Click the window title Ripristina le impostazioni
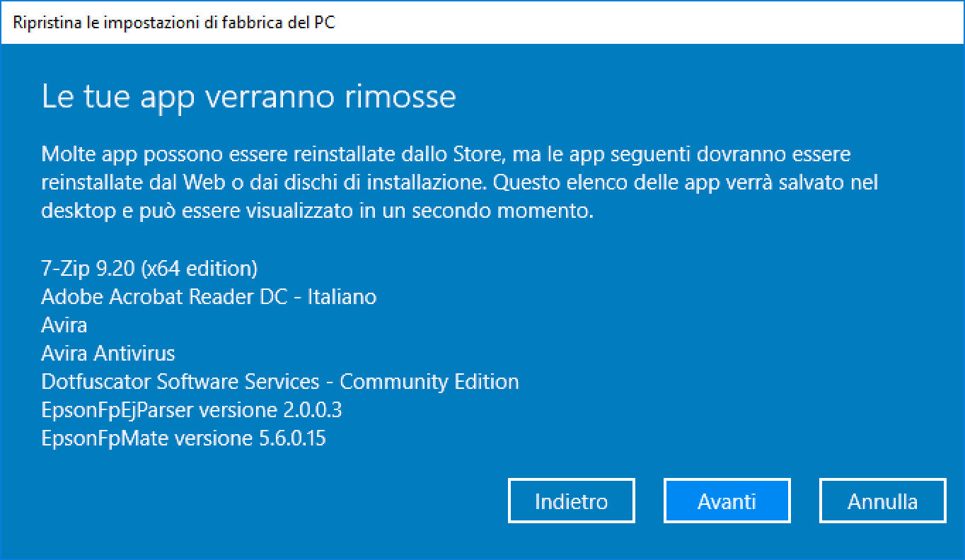Image resolution: width=965 pixels, height=560 pixels. point(174,22)
